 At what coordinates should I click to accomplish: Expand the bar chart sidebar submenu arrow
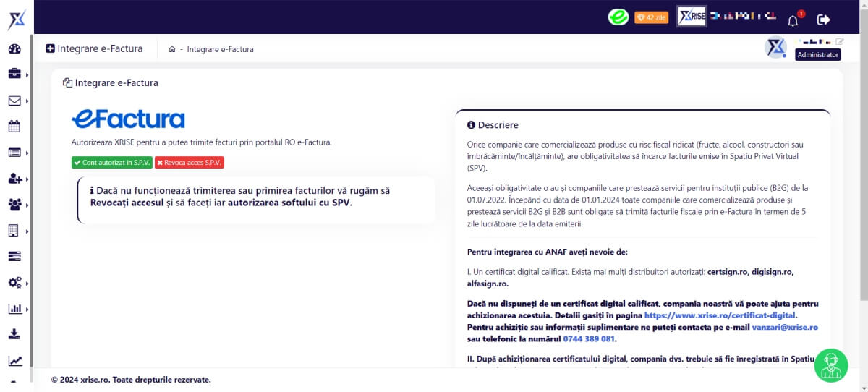[x=27, y=309]
